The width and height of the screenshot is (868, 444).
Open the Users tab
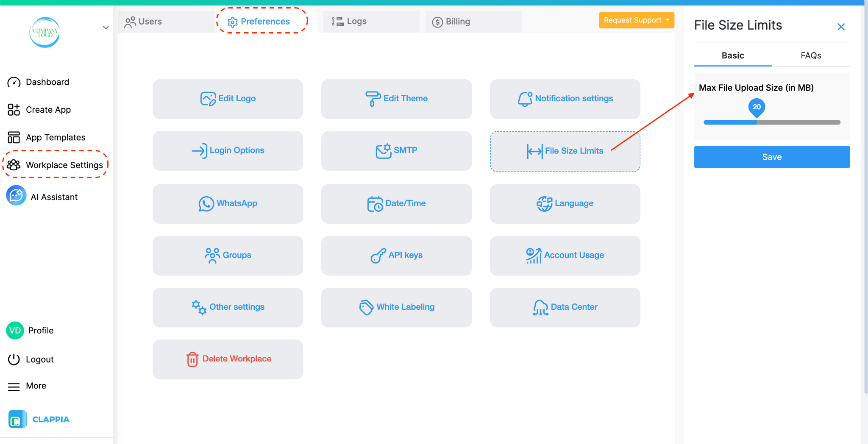click(166, 22)
